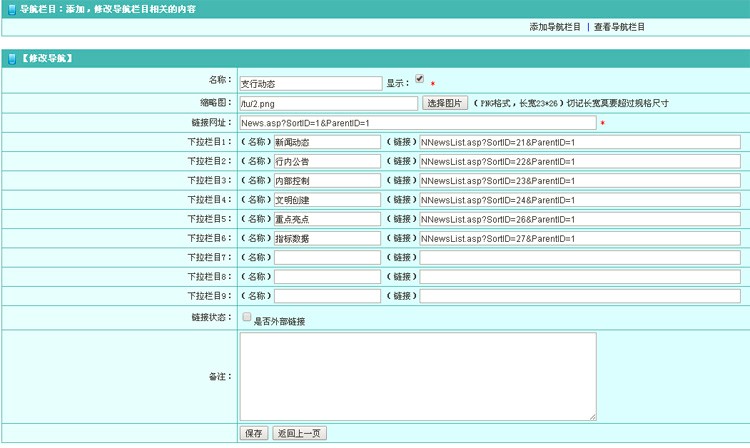The width and height of the screenshot is (750, 448).
Task: Click the 缩略图 path input field
Action: 328,103
